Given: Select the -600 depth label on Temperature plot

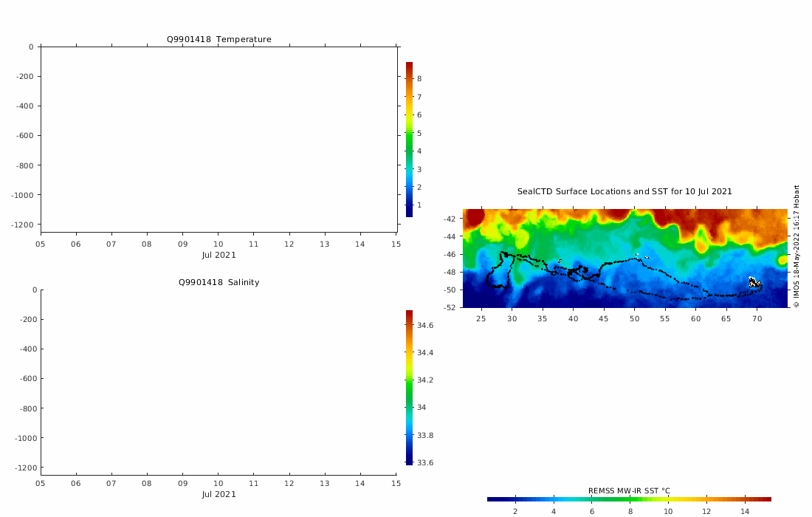Looking at the screenshot, I should [x=24, y=136].
